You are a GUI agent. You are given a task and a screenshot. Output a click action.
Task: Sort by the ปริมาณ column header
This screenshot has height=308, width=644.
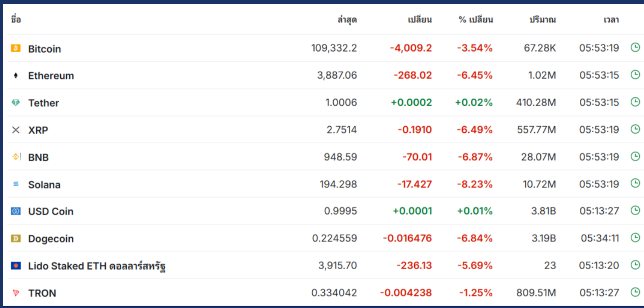pos(543,20)
